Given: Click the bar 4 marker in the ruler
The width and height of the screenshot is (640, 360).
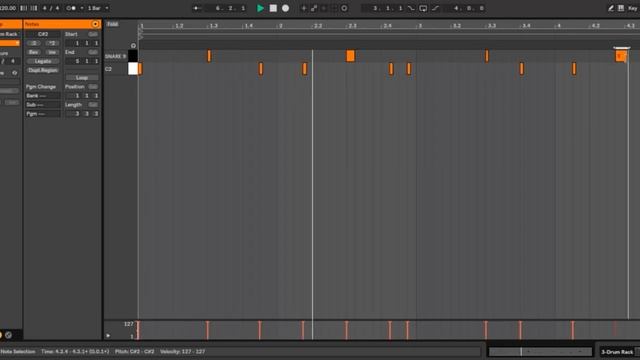Looking at the screenshot, I should (x=559, y=26).
